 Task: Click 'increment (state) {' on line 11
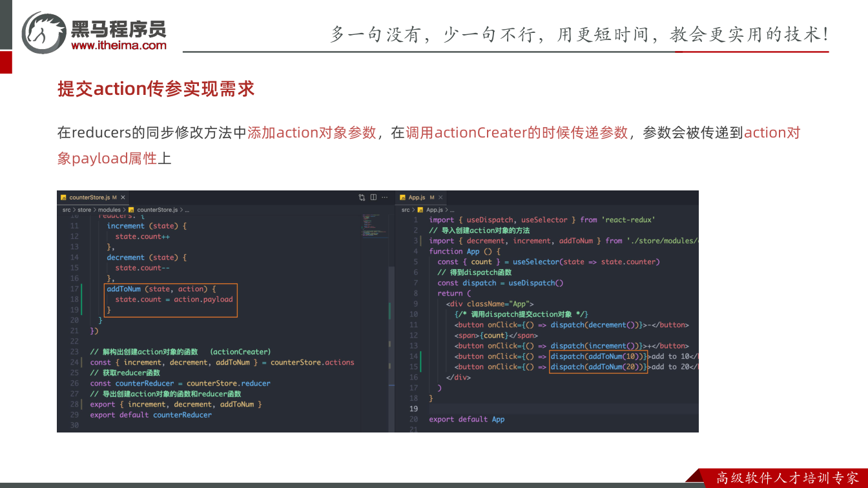click(147, 226)
